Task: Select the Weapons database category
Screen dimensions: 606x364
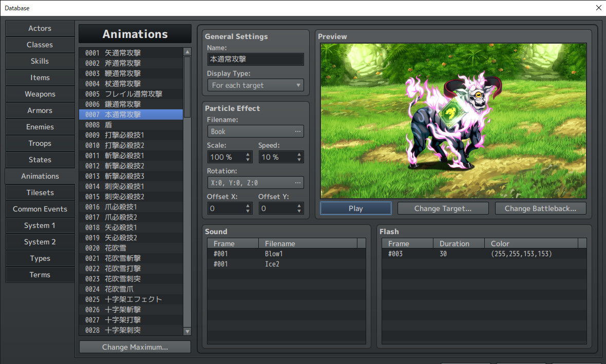Action: (x=40, y=94)
